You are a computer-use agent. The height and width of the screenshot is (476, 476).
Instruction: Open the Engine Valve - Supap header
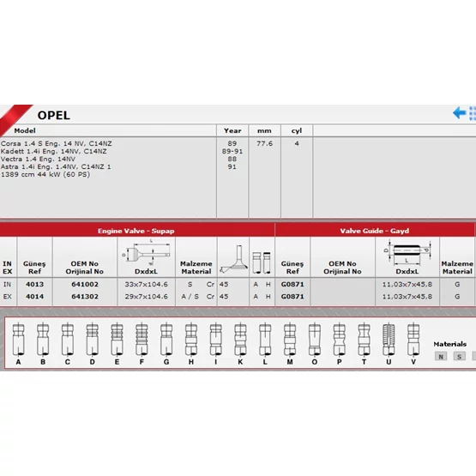coord(136,231)
